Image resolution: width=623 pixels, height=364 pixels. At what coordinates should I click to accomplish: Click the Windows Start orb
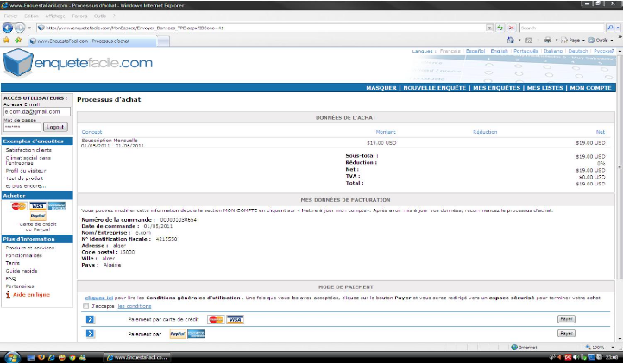pyautogui.click(x=12, y=357)
